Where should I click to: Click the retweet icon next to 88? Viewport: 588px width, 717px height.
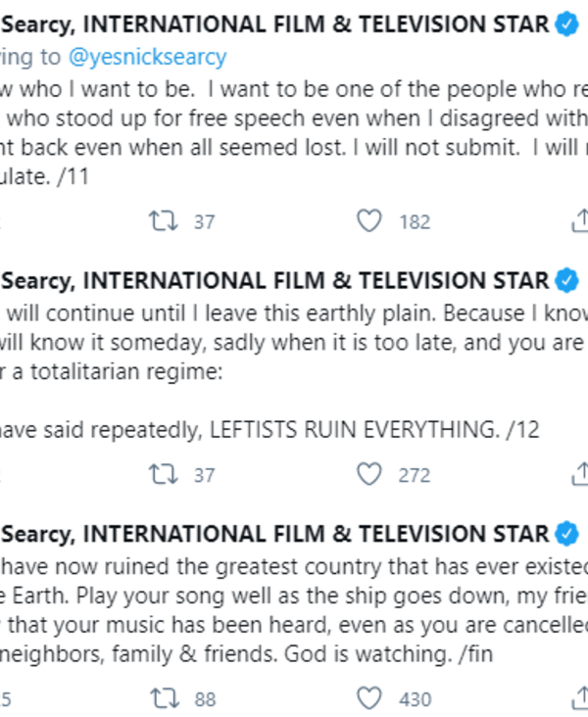157,699
